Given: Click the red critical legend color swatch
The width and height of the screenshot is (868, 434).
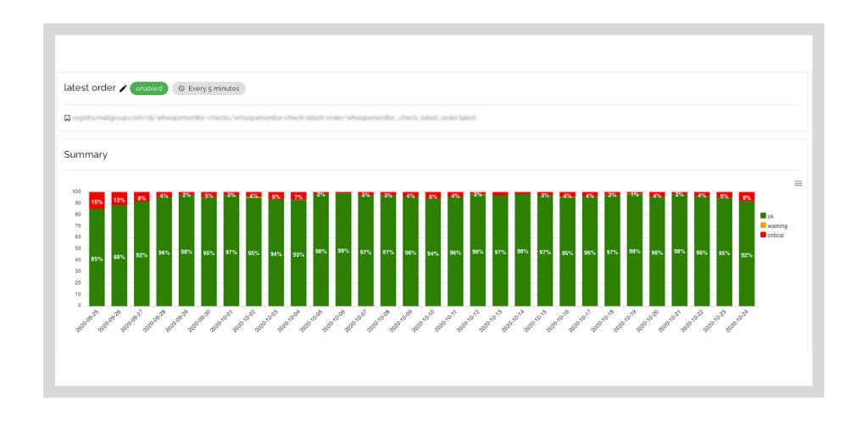Looking at the screenshot, I should [x=763, y=236].
